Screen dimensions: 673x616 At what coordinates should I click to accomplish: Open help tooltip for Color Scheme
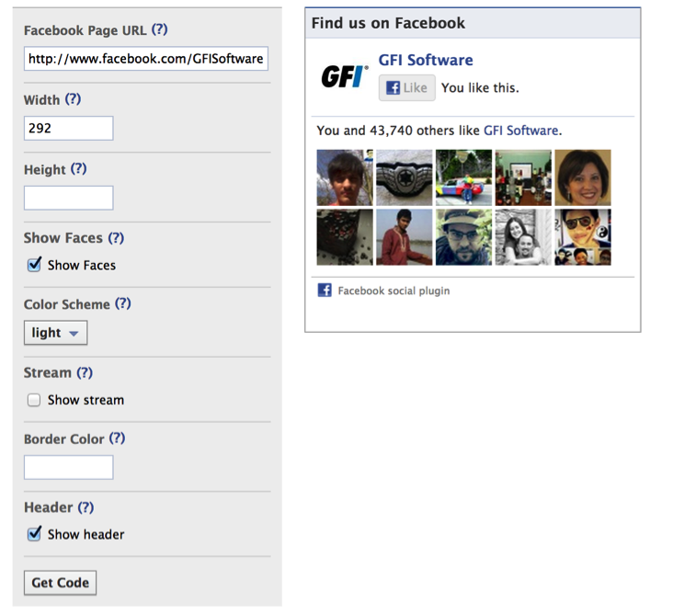pyautogui.click(x=123, y=303)
